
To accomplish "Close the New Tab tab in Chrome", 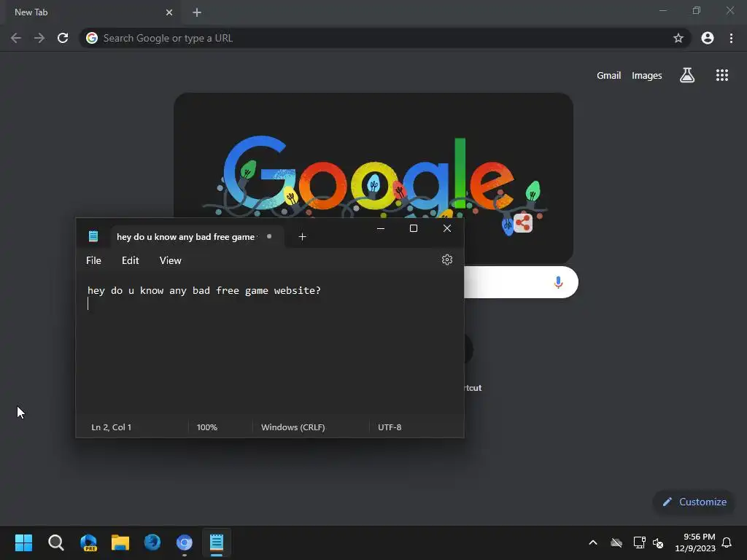I will coord(169,12).
